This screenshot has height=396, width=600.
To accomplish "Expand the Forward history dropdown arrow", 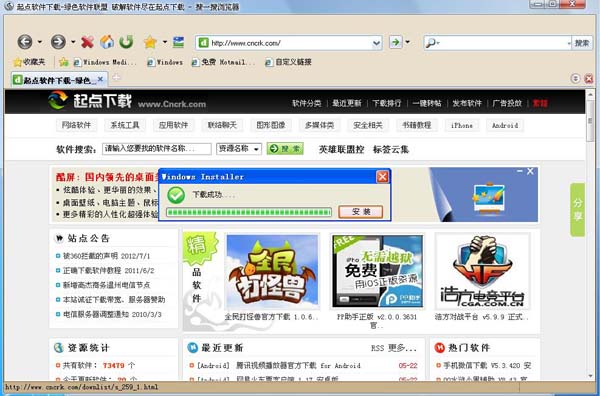I will point(73,42).
